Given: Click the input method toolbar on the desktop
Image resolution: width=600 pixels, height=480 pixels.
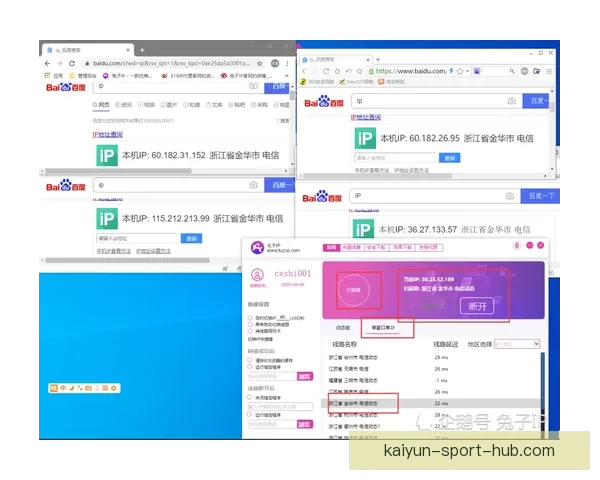Looking at the screenshot, I should (x=85, y=388).
